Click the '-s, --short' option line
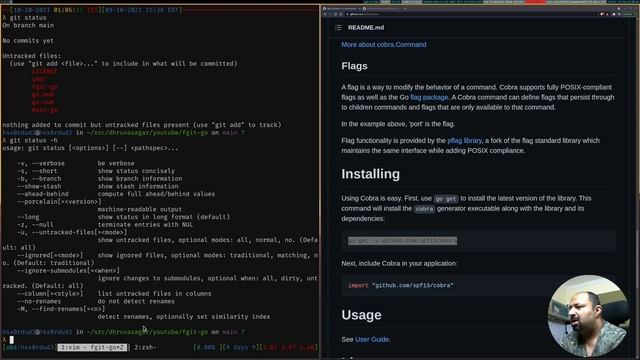 tap(96, 171)
